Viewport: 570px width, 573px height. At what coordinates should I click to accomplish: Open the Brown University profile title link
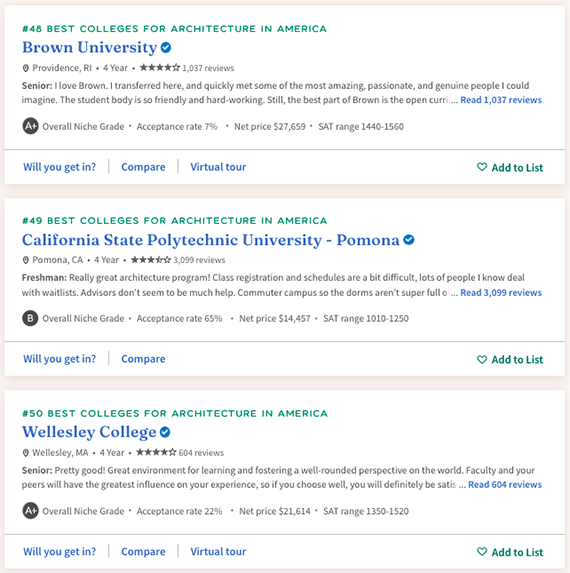tap(90, 48)
